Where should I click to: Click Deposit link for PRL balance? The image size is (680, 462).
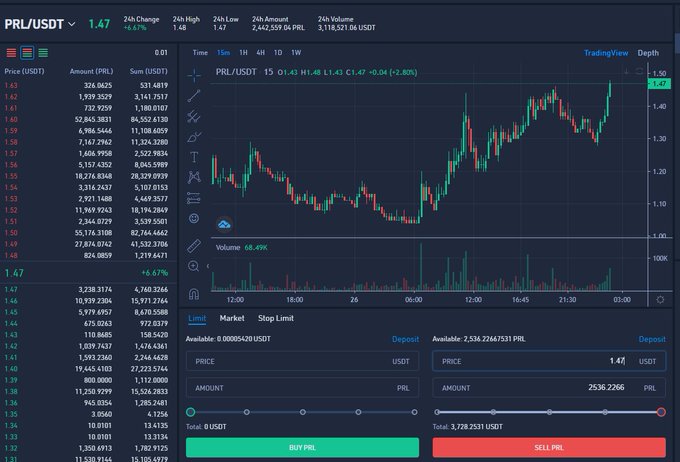tap(652, 339)
